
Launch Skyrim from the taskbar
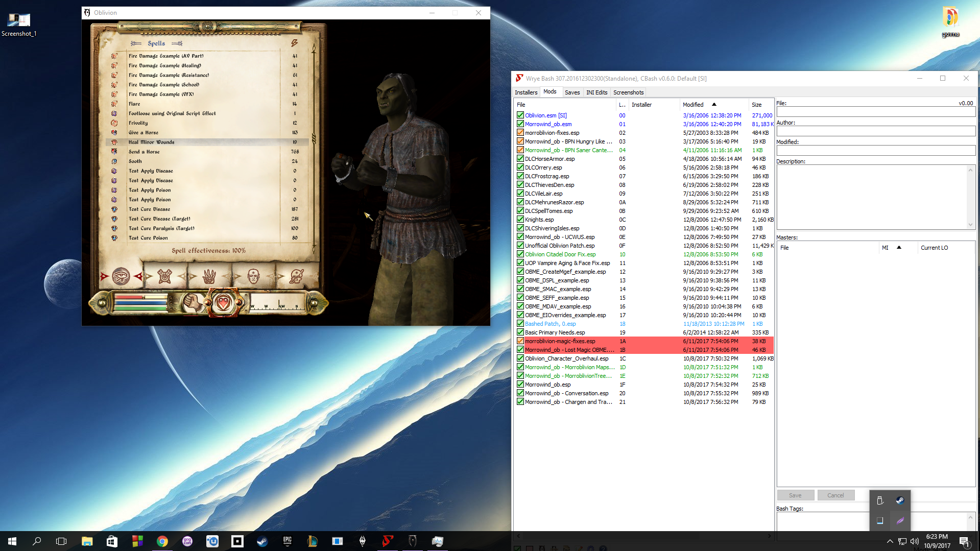(363, 541)
